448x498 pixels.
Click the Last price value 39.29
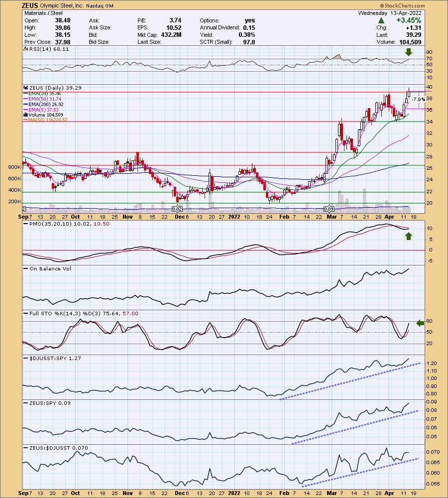413,35
